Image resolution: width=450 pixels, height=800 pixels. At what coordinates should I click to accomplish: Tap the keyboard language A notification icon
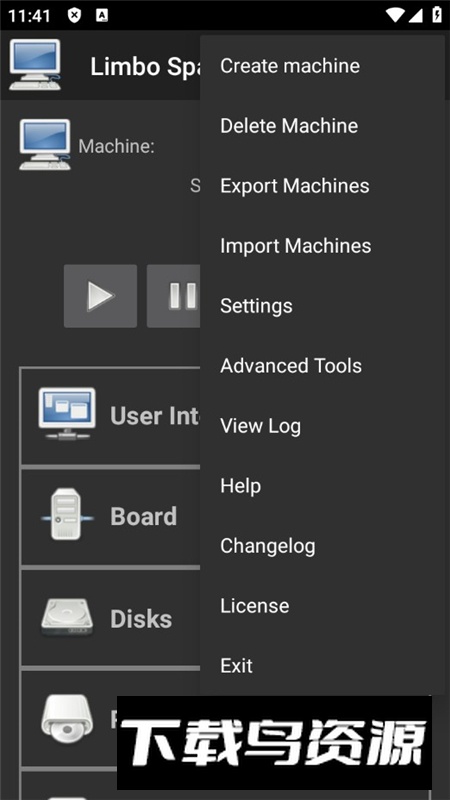point(102,15)
